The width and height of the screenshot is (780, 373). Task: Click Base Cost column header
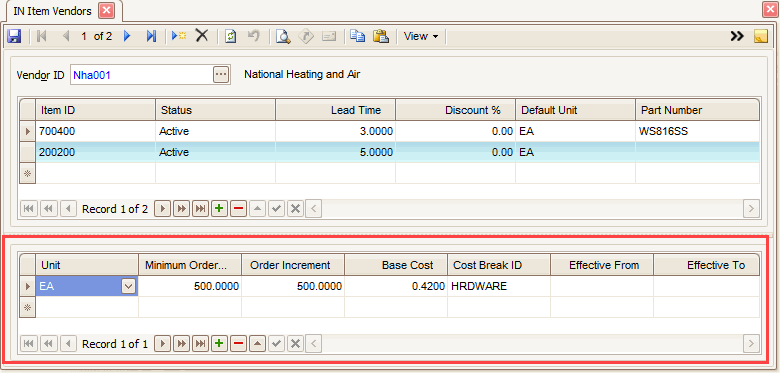pyautogui.click(x=396, y=265)
